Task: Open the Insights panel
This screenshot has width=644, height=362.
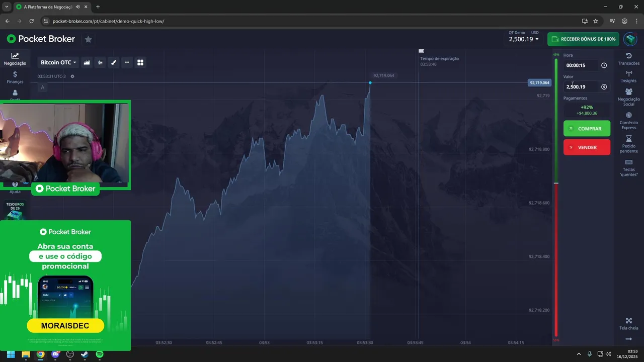Action: (x=629, y=76)
